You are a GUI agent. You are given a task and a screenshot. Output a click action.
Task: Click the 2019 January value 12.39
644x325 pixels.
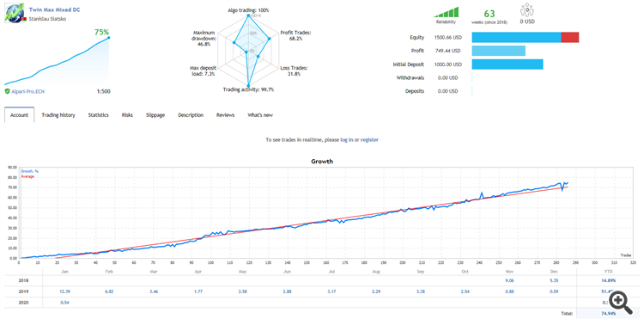click(64, 291)
